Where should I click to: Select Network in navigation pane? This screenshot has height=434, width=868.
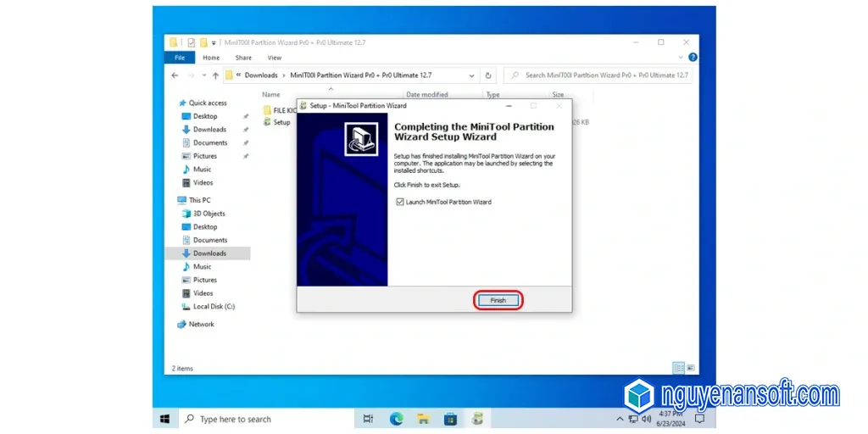point(196,325)
